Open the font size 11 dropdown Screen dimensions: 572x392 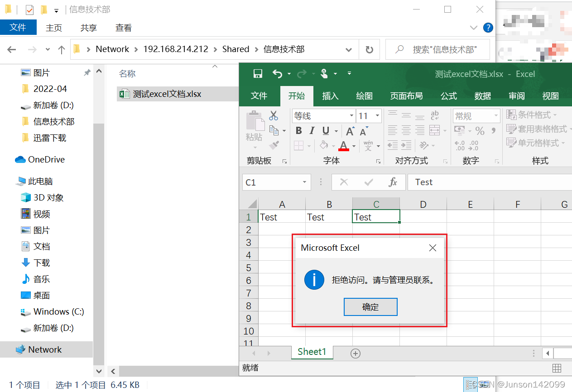pyautogui.click(x=377, y=116)
